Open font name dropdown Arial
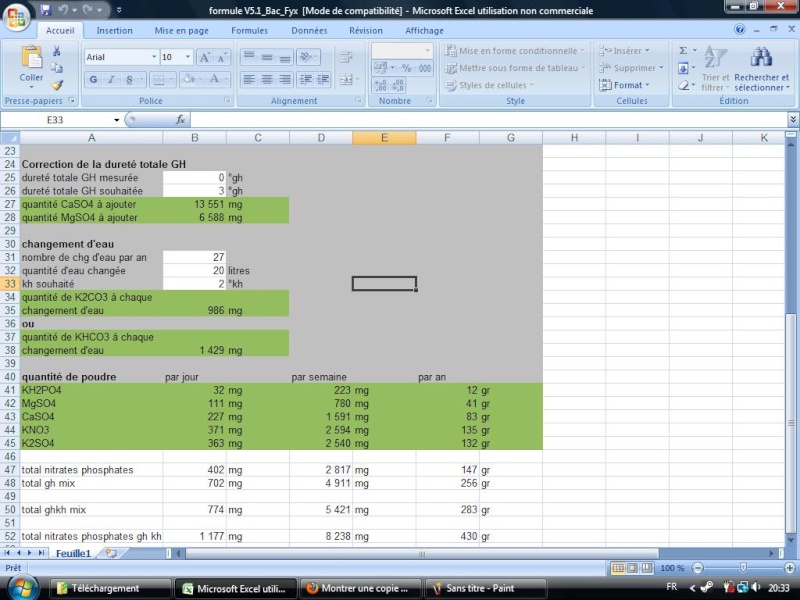The height and width of the screenshot is (600, 800). click(154, 57)
